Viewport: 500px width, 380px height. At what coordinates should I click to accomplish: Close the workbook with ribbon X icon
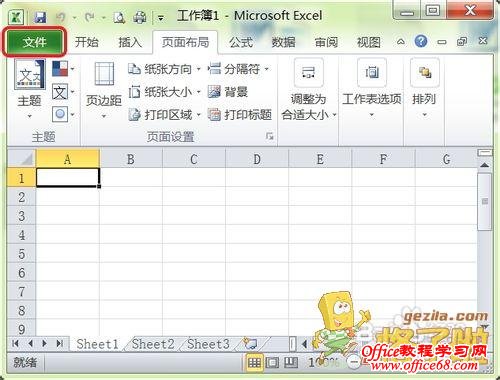(x=483, y=41)
